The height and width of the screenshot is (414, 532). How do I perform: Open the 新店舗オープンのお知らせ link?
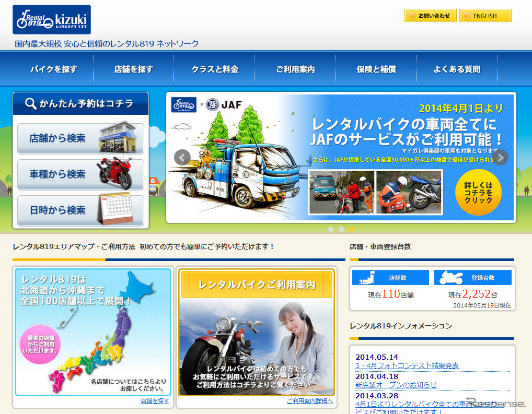[396, 385]
